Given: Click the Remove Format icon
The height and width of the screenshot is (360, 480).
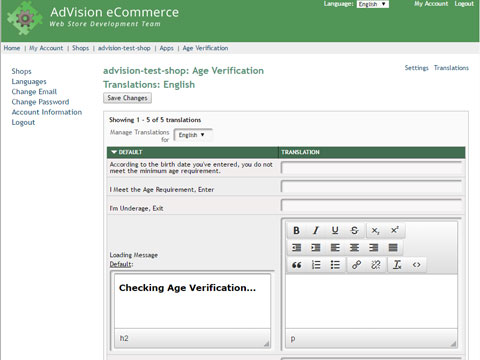Looking at the screenshot, I should (397, 265).
